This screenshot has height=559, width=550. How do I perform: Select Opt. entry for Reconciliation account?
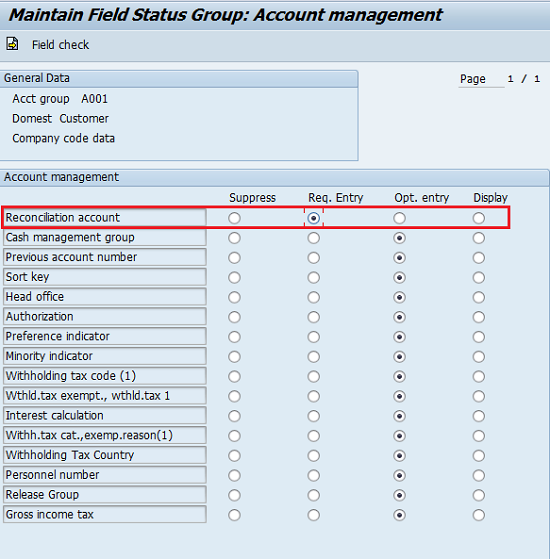(x=400, y=218)
